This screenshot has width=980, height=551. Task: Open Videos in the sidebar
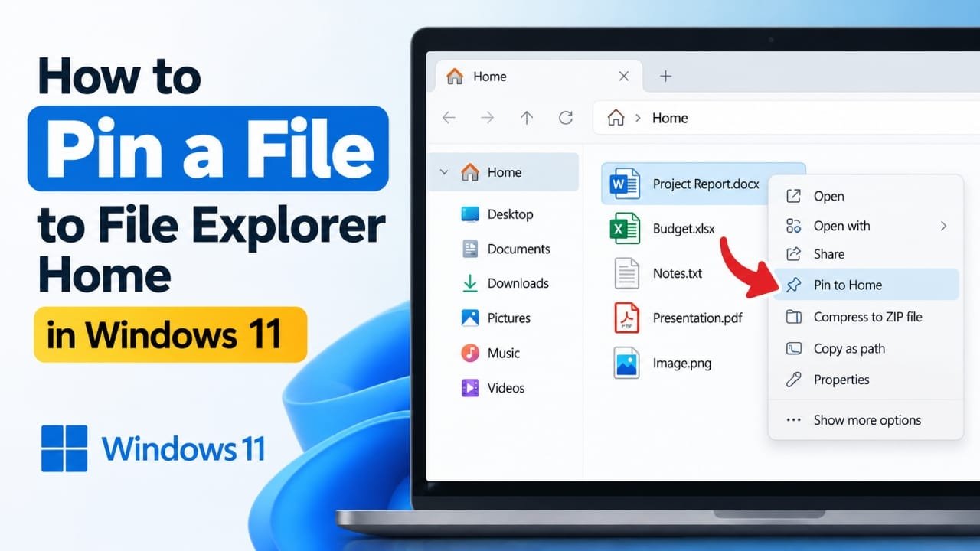pyautogui.click(x=505, y=388)
